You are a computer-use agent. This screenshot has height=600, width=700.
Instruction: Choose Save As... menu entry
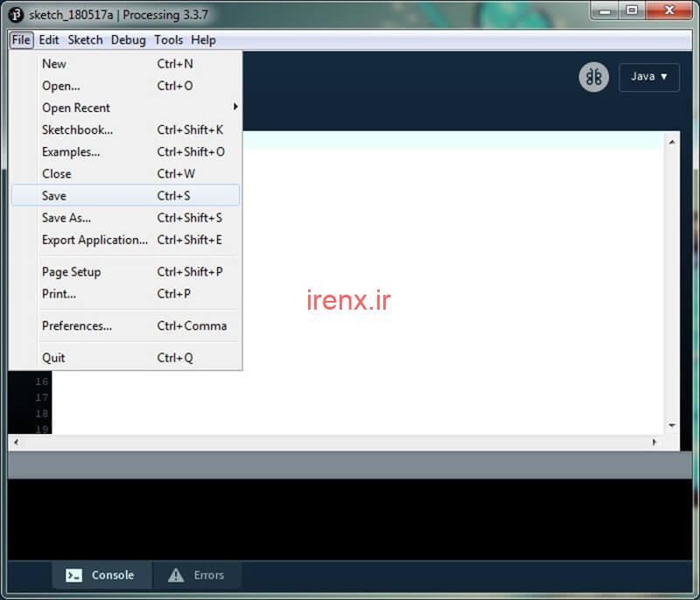[x=66, y=218]
